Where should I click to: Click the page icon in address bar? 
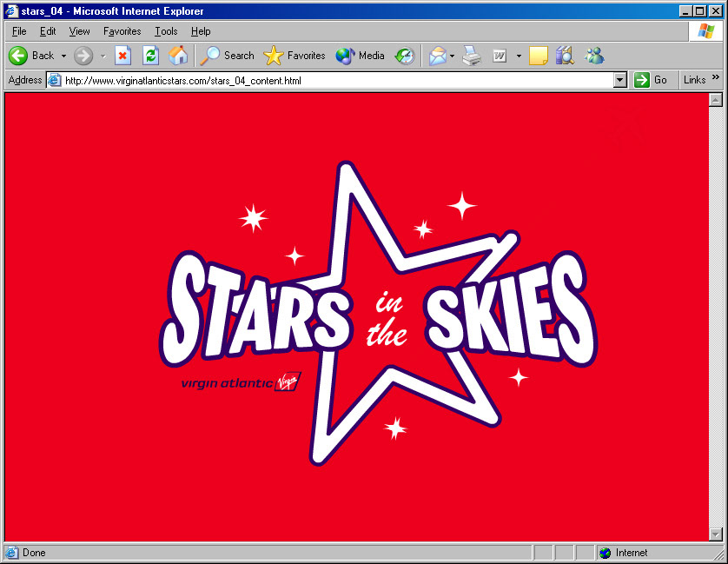[x=55, y=80]
